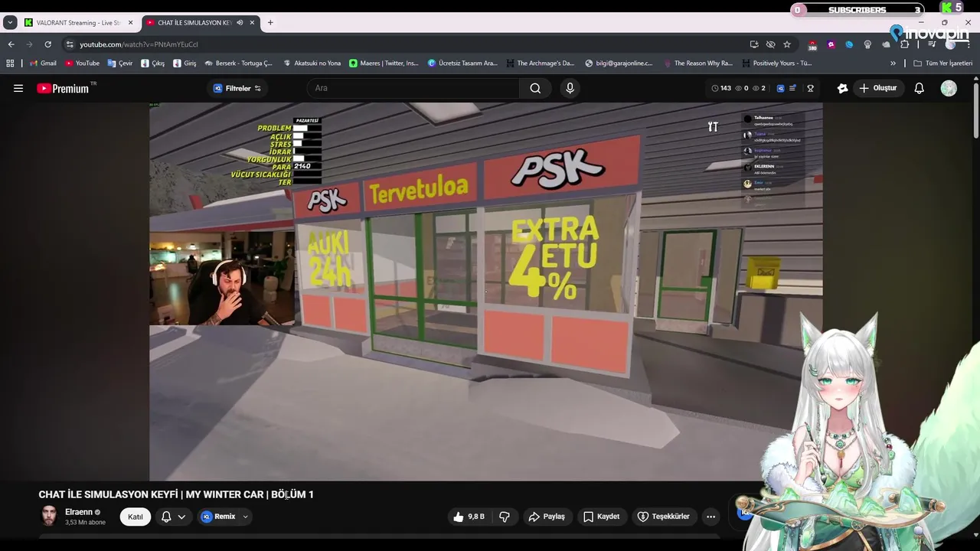Click the Oluştur create button
Screen dimensions: 980x551
877,88
